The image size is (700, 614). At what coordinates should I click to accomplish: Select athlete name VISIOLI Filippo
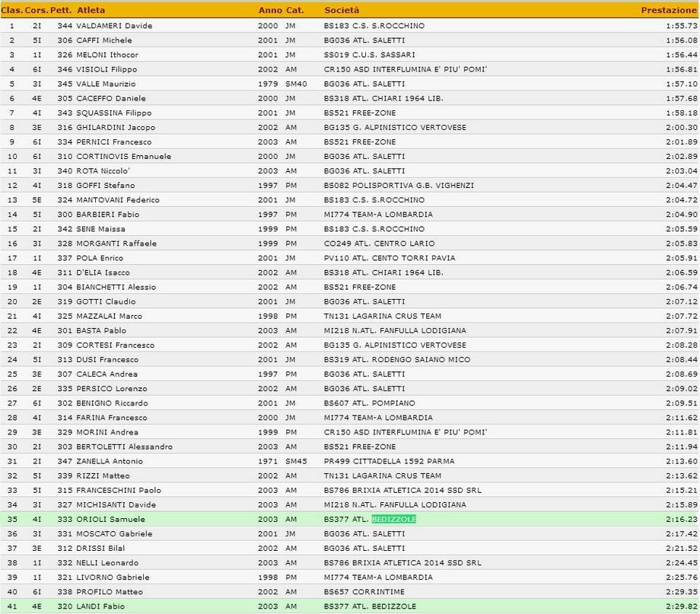point(107,69)
